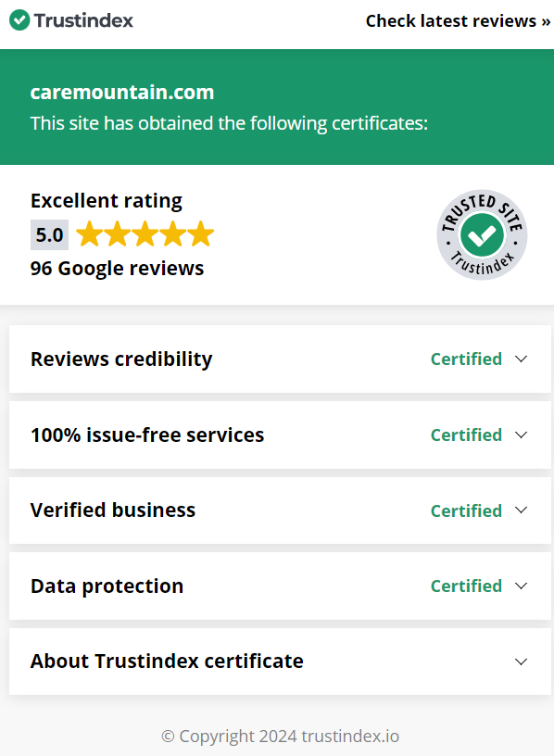The width and height of the screenshot is (554, 756).
Task: Open Check latest reviews link
Action: click(458, 20)
